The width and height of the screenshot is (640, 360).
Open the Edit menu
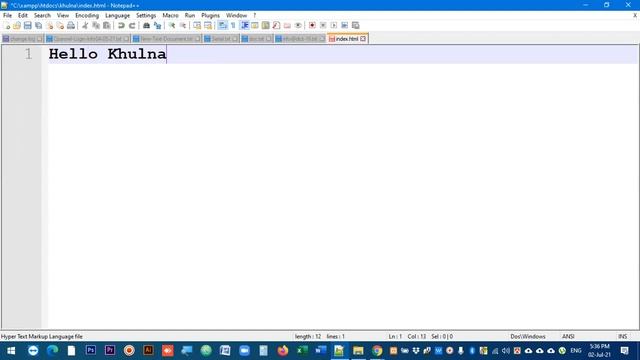click(x=22, y=15)
